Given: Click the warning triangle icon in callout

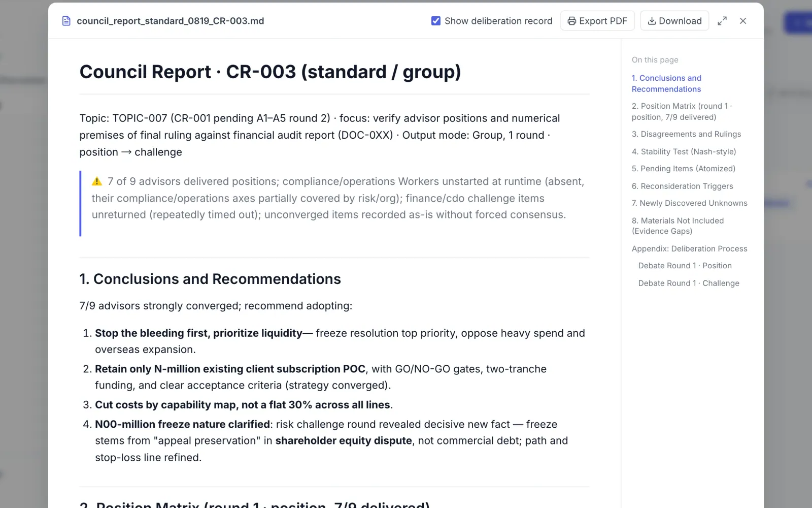Looking at the screenshot, I should click(97, 181).
